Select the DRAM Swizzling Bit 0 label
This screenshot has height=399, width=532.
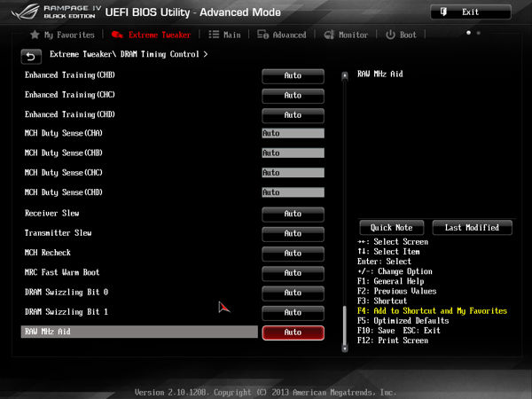pos(66,292)
